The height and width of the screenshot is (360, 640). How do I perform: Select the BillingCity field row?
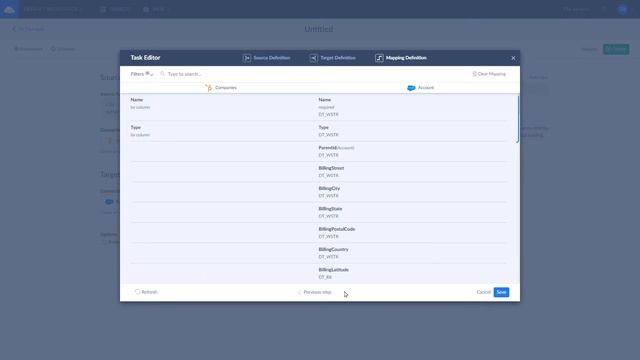point(412,192)
